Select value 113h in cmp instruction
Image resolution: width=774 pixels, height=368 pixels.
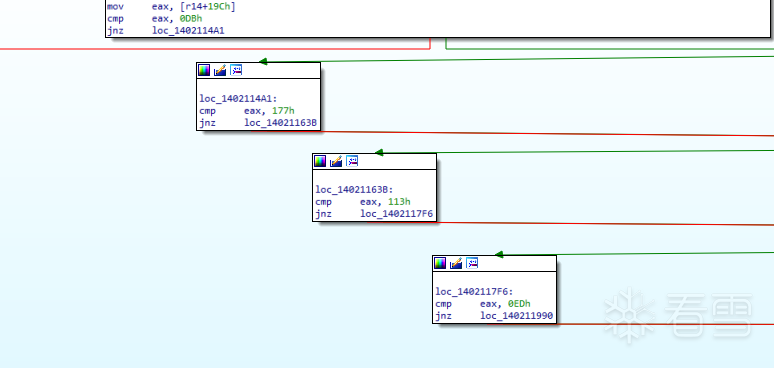click(x=399, y=201)
